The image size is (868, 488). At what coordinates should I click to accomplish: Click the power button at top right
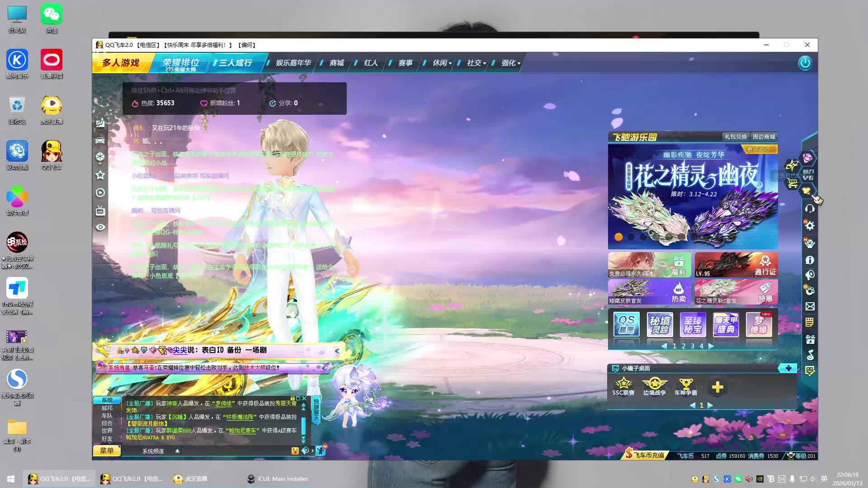tap(805, 63)
